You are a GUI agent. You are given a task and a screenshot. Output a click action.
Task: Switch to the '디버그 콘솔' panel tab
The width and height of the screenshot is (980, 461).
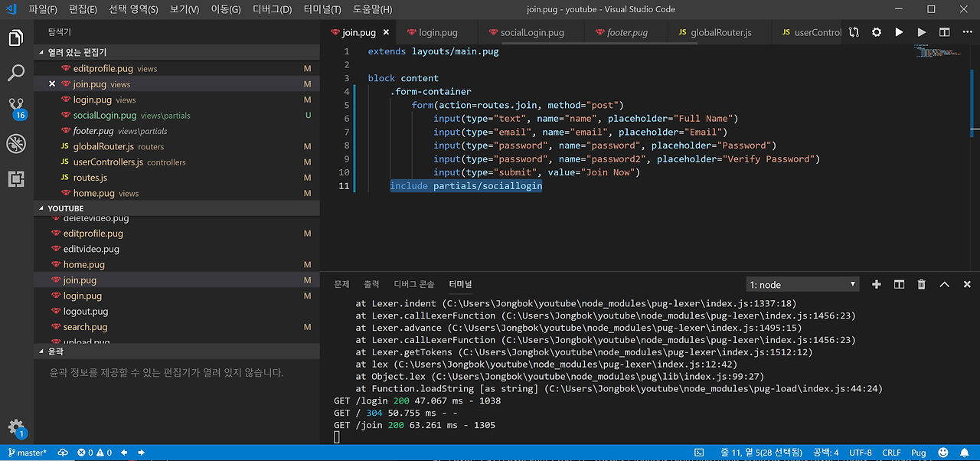tap(413, 284)
